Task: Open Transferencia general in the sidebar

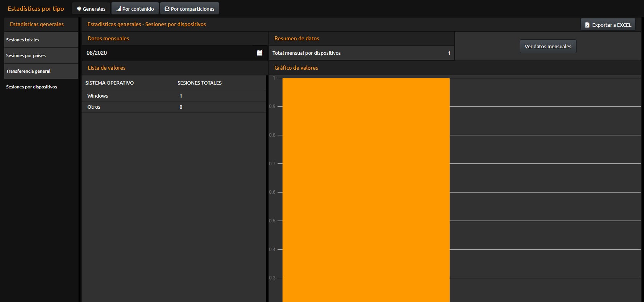Action: tap(41, 71)
